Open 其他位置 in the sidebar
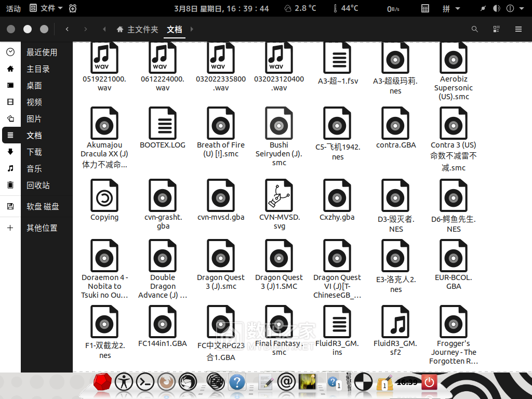The image size is (532, 399). [42, 228]
